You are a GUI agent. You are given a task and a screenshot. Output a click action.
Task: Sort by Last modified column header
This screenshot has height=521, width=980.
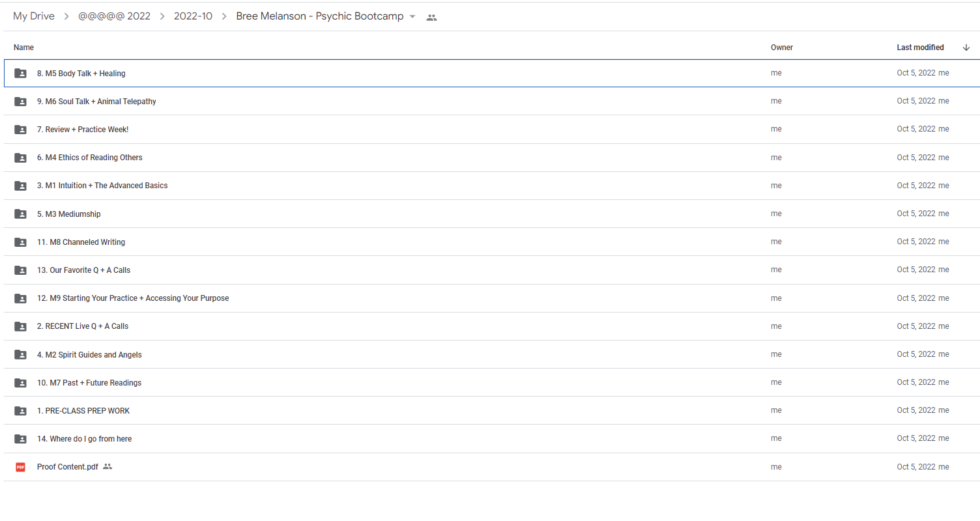pos(920,48)
